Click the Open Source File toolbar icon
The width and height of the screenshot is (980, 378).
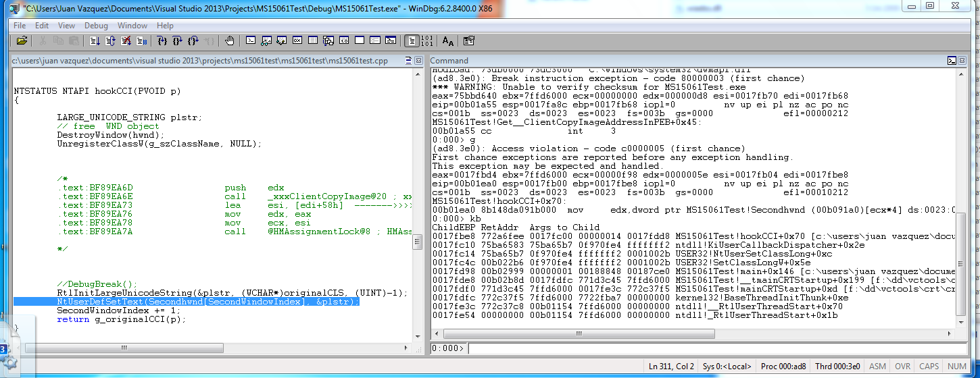click(x=22, y=41)
